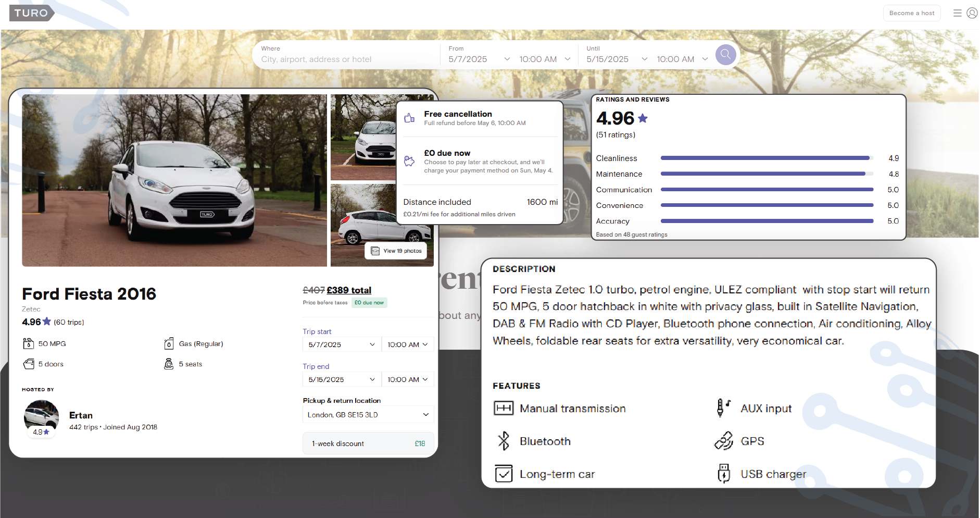Click the USB charger icon

click(x=724, y=473)
